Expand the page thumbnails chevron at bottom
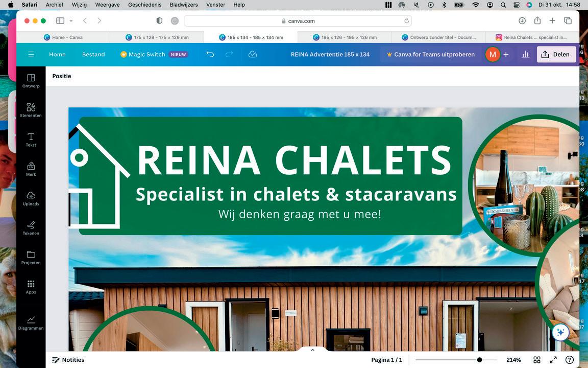 (312, 350)
